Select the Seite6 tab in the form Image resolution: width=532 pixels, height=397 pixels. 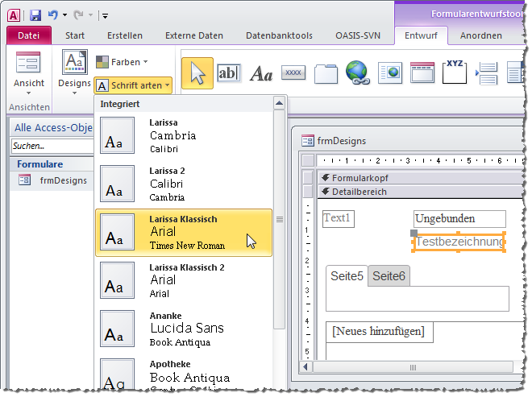pos(389,275)
